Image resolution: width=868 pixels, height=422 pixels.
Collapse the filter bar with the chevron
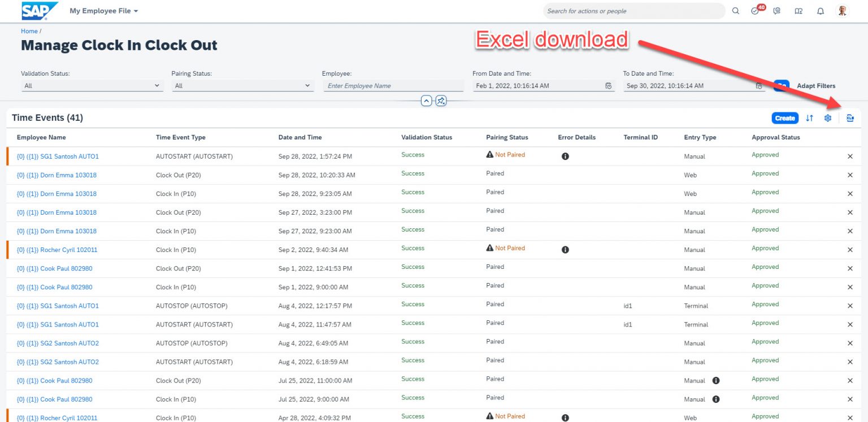tap(427, 101)
